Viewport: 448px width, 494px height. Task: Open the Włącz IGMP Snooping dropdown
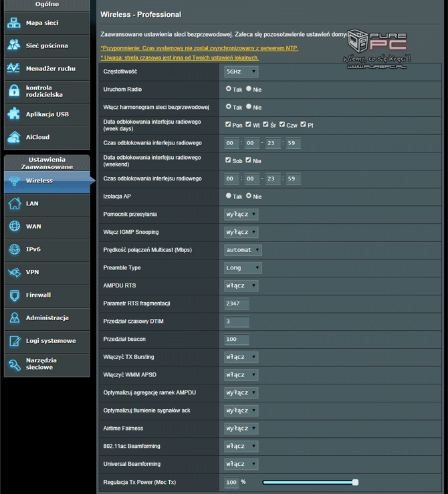[241, 232]
